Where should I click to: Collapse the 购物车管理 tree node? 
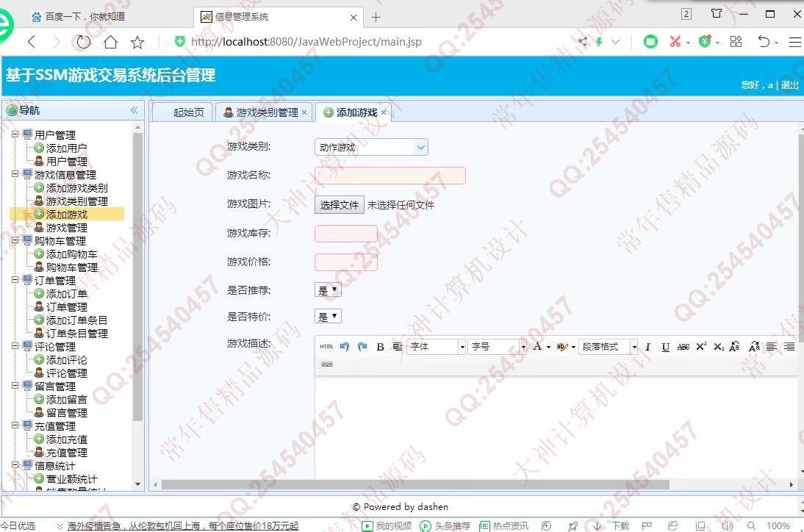click(15, 240)
